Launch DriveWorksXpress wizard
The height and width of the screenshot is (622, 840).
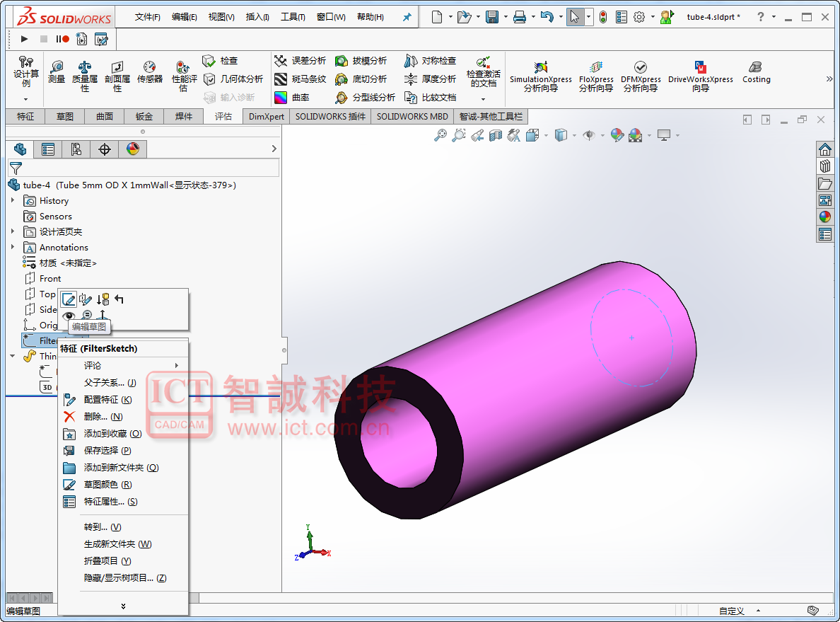[x=700, y=76]
